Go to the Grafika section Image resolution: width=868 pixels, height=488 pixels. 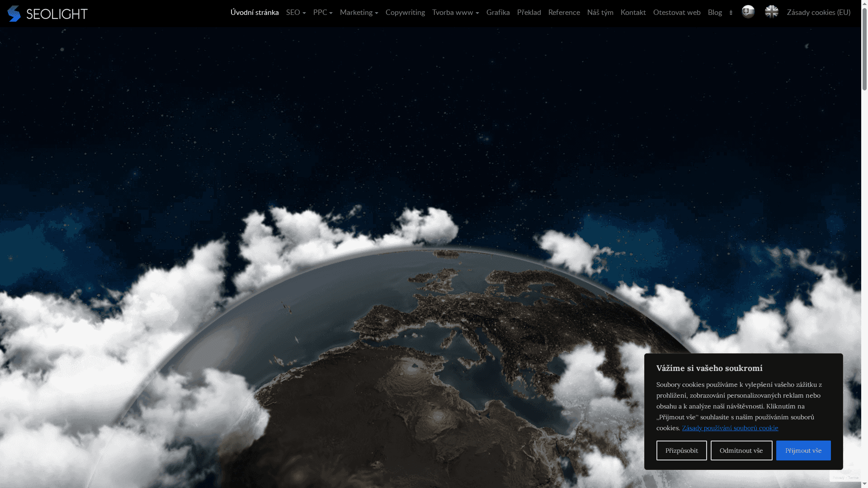tap(498, 13)
